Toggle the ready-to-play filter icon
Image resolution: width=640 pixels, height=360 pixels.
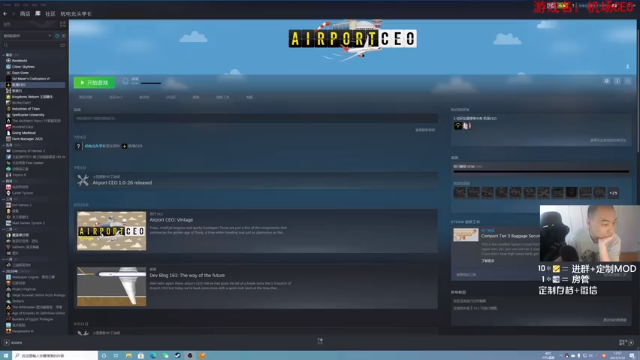(x=63, y=36)
